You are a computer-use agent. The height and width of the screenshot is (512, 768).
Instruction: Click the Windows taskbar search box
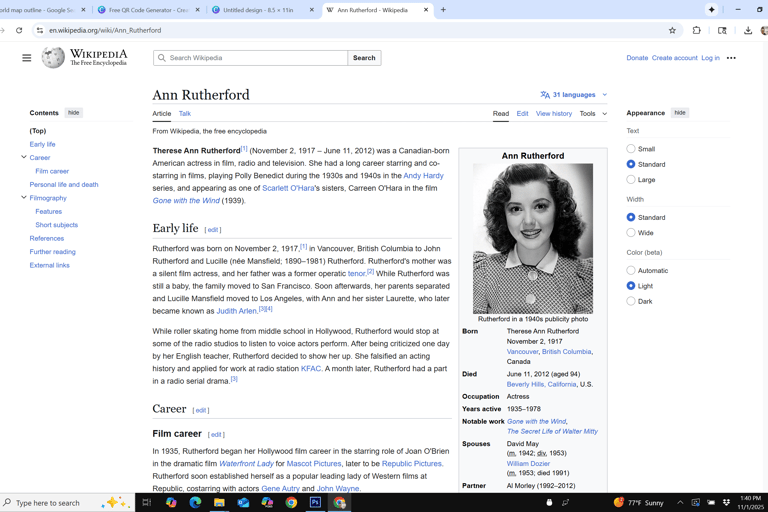point(67,503)
